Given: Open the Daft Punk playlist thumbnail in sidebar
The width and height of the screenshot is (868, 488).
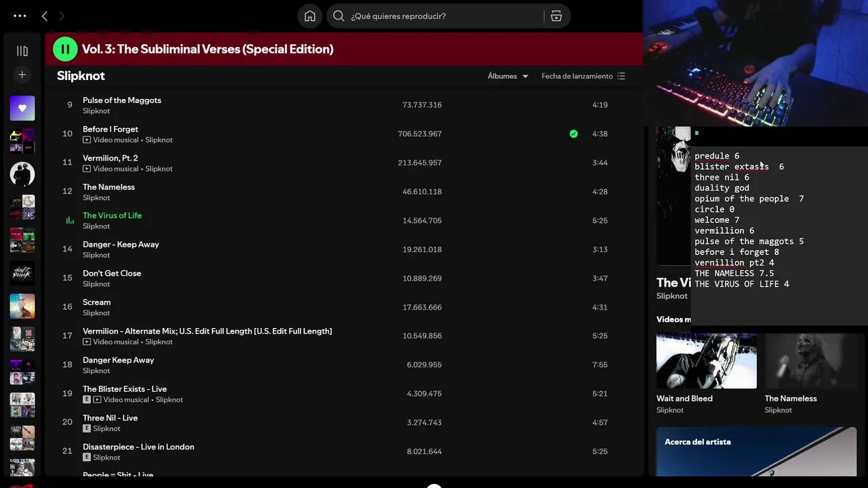Looking at the screenshot, I should pyautogui.click(x=22, y=273).
